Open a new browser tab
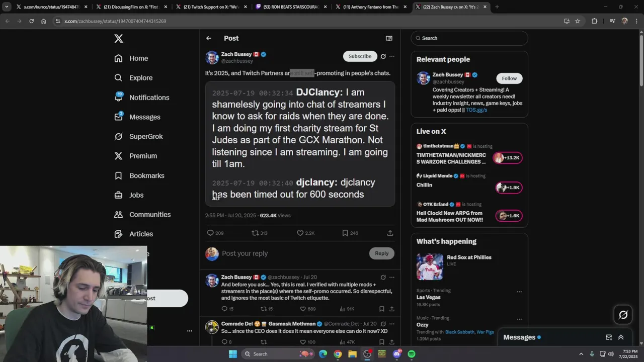644x362 pixels. (497, 7)
